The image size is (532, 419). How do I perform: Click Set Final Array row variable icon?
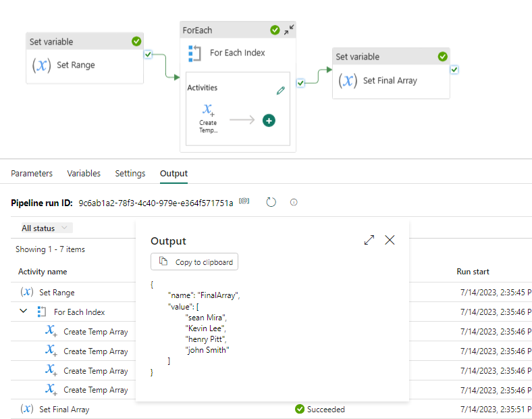tap(27, 409)
